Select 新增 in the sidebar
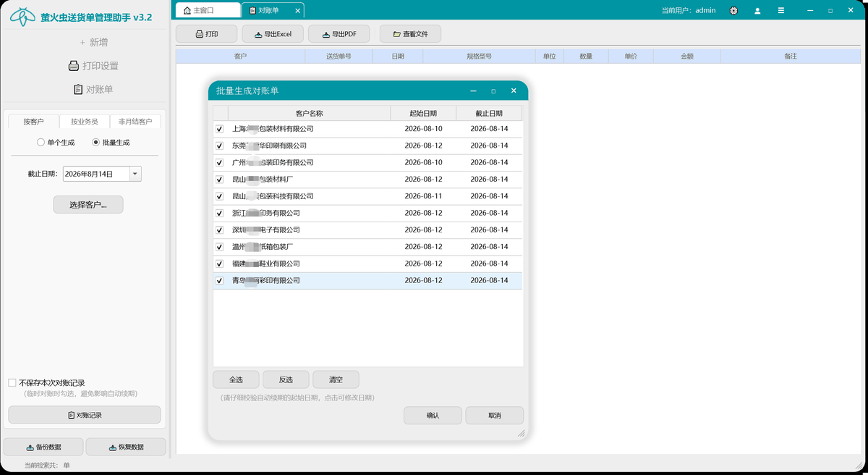The image size is (868, 475). click(93, 42)
